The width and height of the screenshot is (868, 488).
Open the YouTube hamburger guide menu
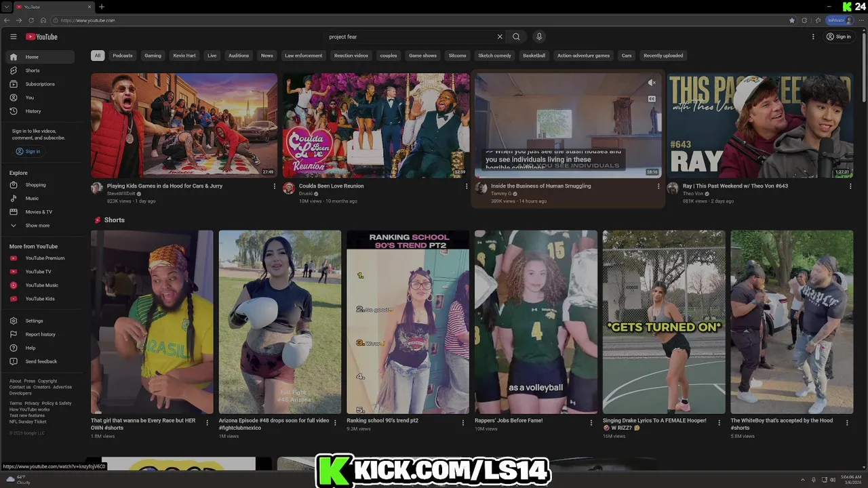(13, 37)
